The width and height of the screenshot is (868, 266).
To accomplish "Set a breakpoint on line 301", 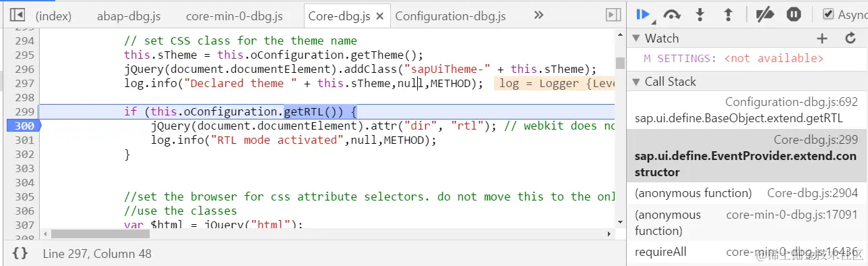I will tap(24, 140).
